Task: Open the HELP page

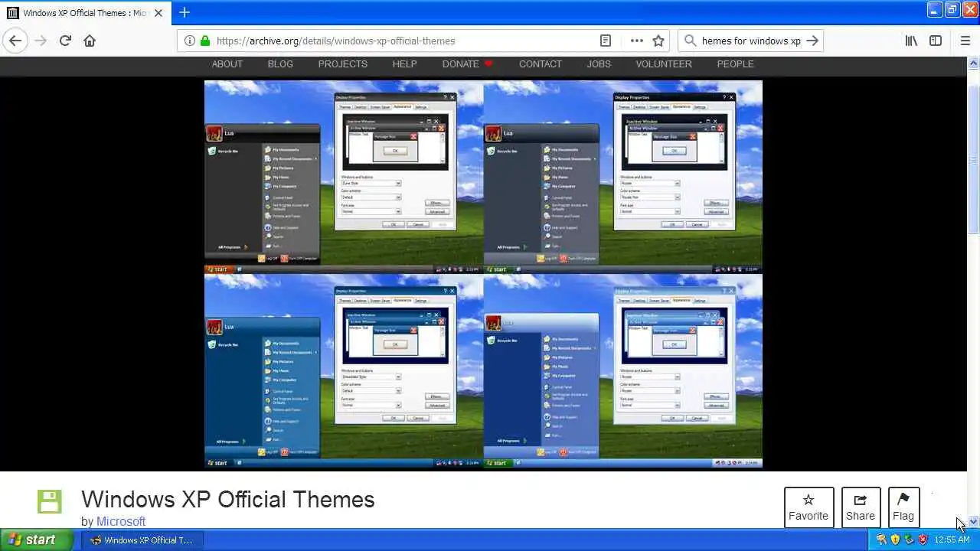Action: pos(404,64)
